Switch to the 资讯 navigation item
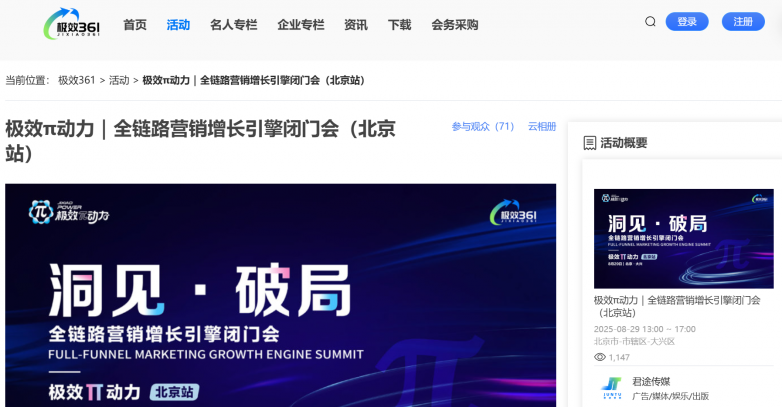 pyautogui.click(x=356, y=24)
